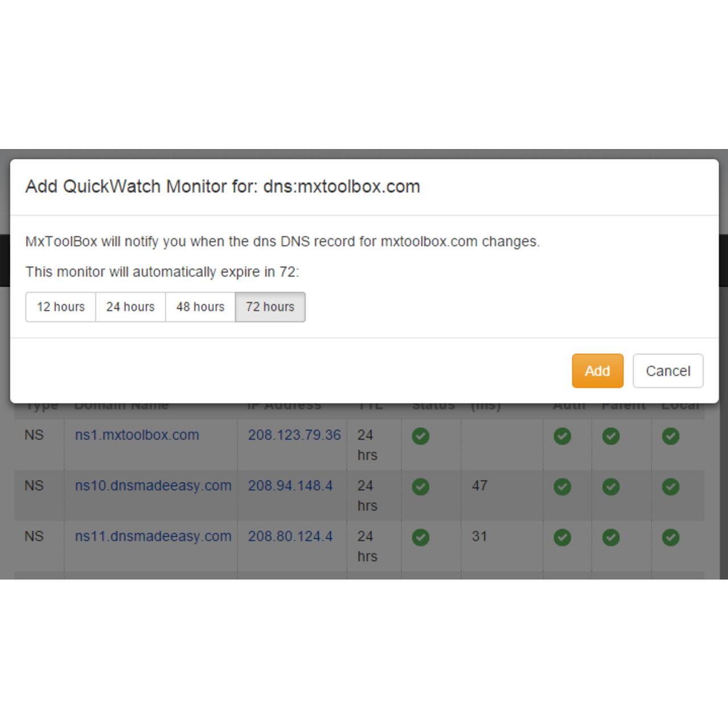Screen dimensions: 728x728
Task: Cancel the QuickWatch monitor dialog
Action: point(668,371)
